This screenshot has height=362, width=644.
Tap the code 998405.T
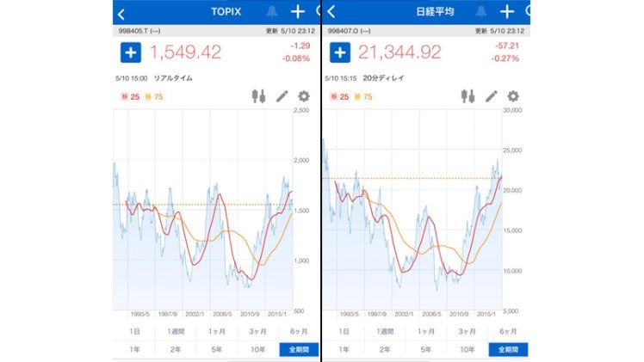point(133,31)
